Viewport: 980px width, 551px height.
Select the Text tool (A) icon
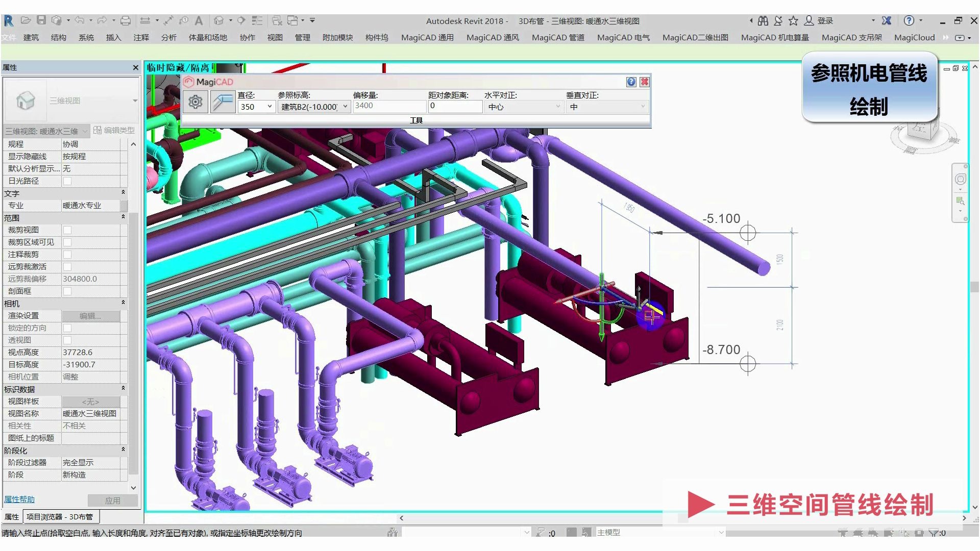(x=199, y=20)
